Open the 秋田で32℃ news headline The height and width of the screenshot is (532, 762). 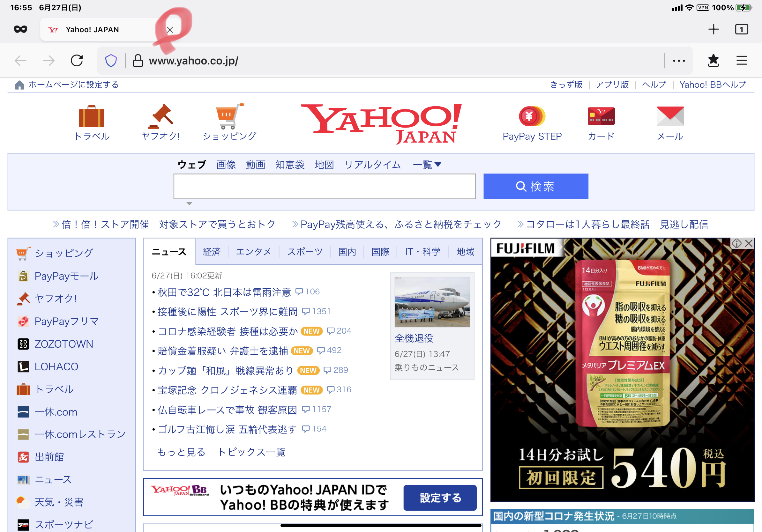224,292
